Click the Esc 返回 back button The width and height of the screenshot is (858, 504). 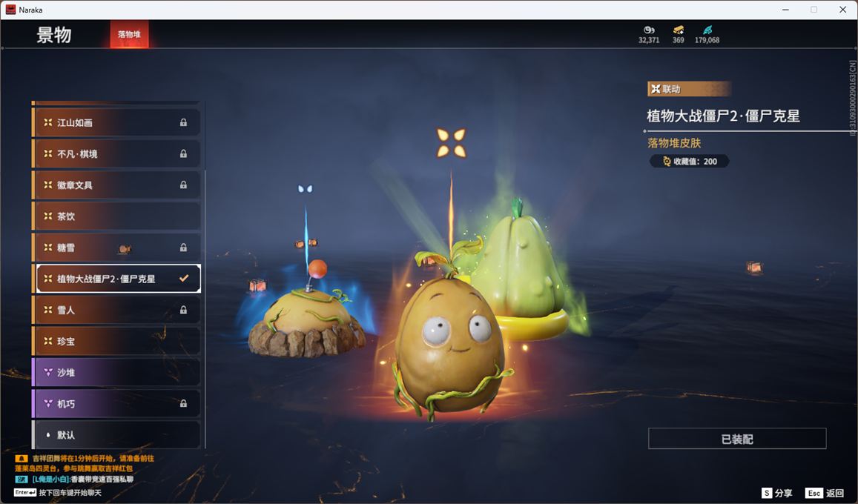(825, 493)
